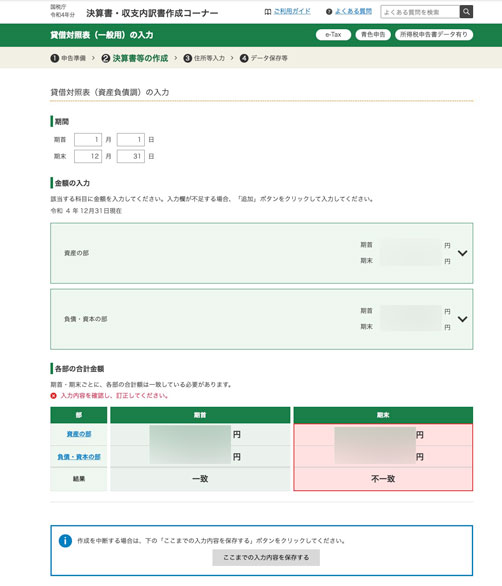Click the blue information icon in notice box
Image resolution: width=502 pixels, height=586 pixels.
(x=65, y=540)
